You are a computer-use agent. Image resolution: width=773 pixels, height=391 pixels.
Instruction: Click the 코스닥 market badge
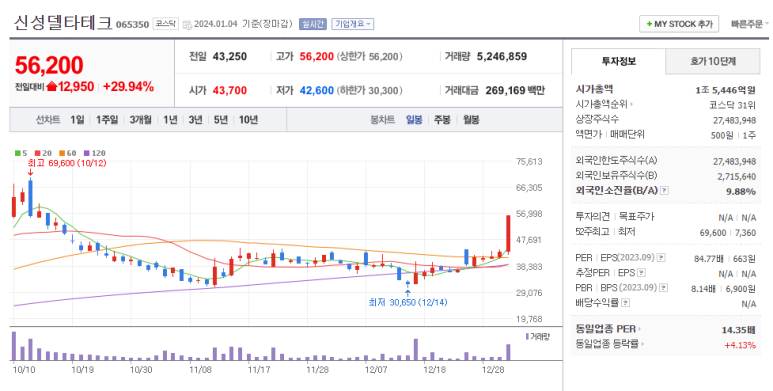[165, 24]
